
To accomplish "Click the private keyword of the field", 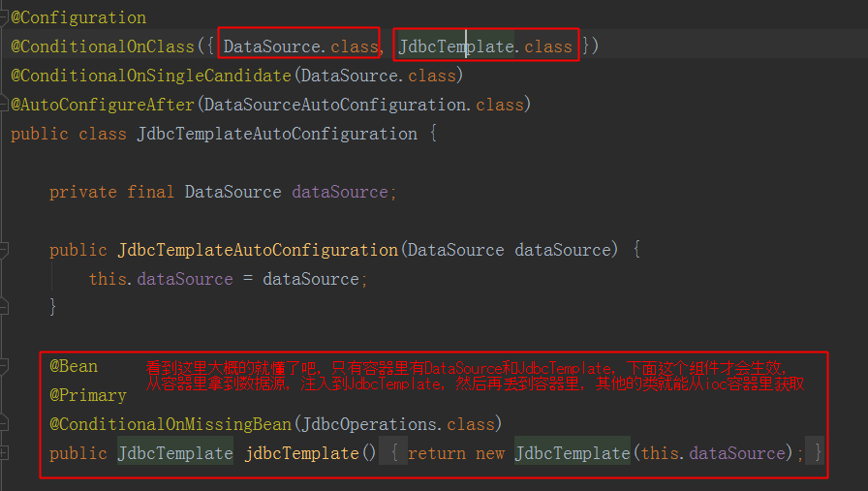I will [x=83, y=192].
